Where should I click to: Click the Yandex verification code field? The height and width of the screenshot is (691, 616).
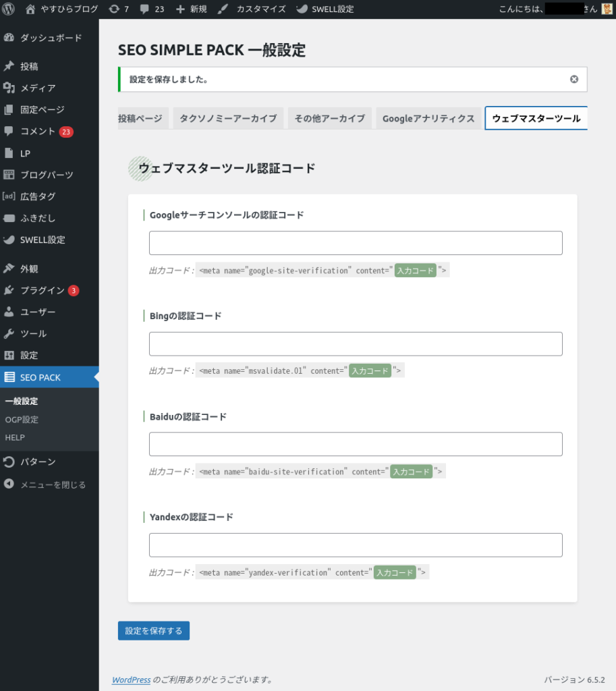(356, 545)
